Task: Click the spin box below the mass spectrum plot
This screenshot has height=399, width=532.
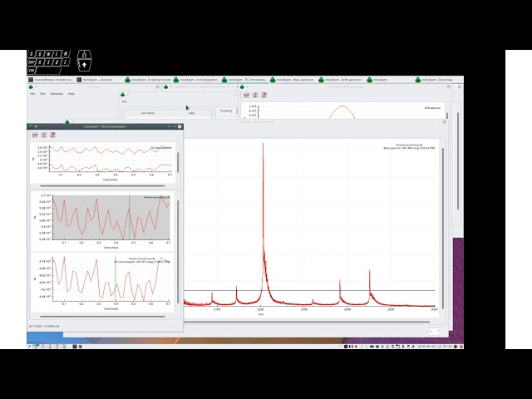Action: tap(433, 331)
